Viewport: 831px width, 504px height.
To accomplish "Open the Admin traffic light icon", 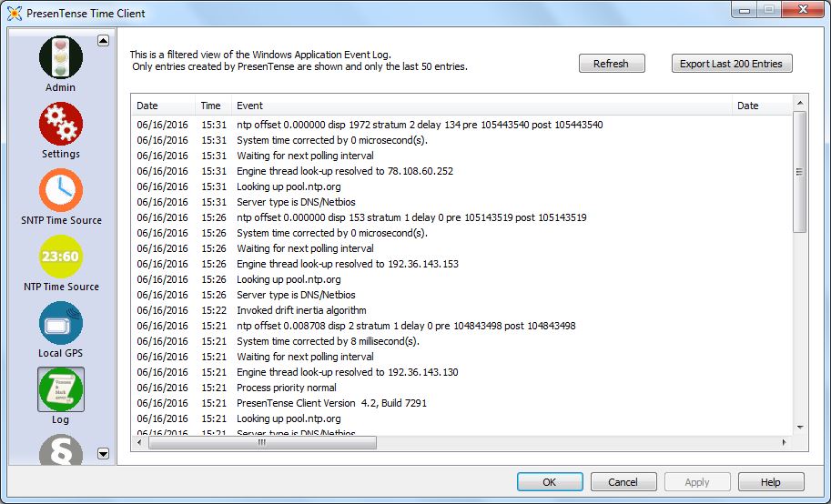I will point(61,56).
